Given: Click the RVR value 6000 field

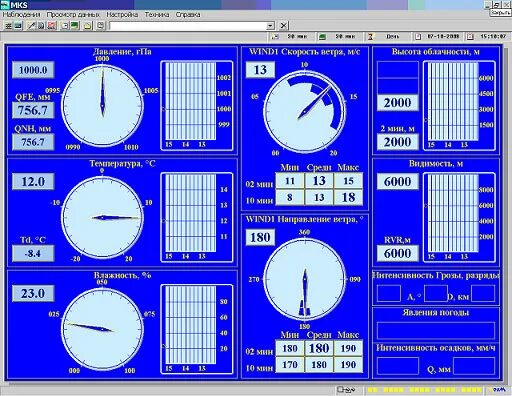Looking at the screenshot, I should click(398, 253).
